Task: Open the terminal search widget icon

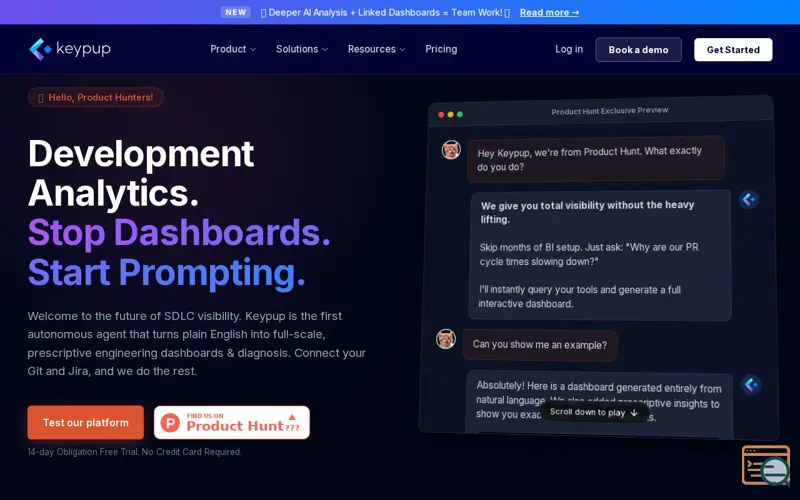Action: pos(766,465)
